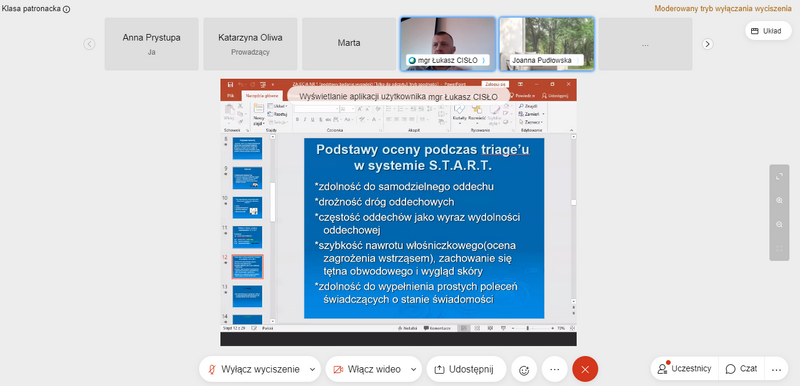
Task: Click the PowerPoint zoom slider in shared window
Action: (x=528, y=328)
